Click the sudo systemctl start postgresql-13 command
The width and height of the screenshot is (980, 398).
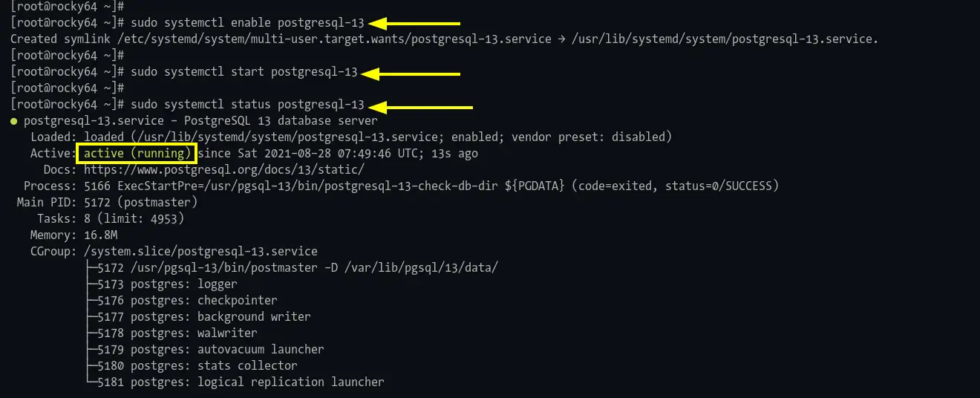tap(244, 72)
